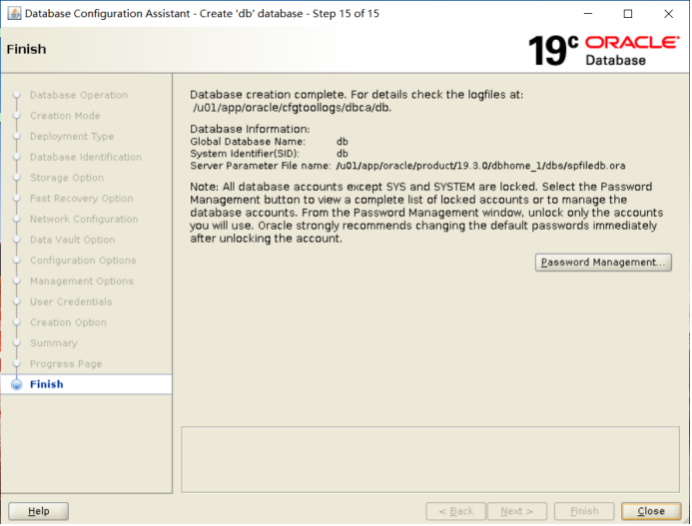Viewport: 692px width, 526px height.
Task: Click the log path /u01/app/oracle/cfgtoollogs/dbca/db
Action: click(292, 108)
